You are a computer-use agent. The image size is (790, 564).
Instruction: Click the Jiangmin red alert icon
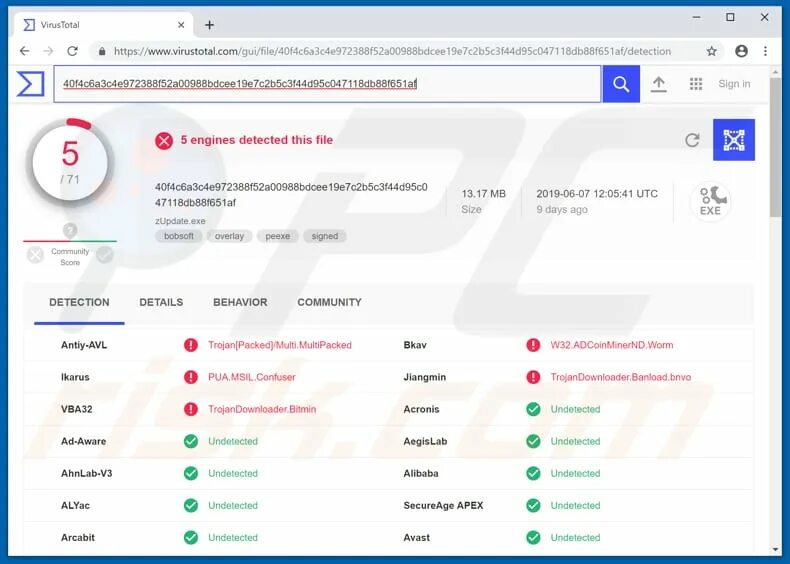[533, 377]
